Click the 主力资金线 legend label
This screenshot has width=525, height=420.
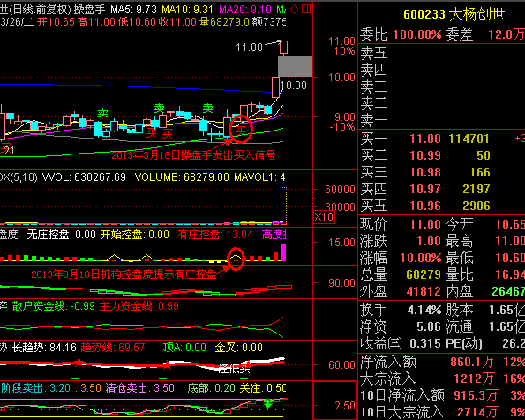click(x=139, y=306)
